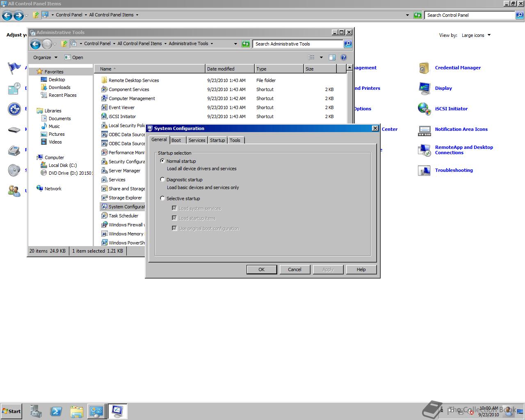Click Cancel in System Configuration
The image size is (525, 420).
(294, 269)
